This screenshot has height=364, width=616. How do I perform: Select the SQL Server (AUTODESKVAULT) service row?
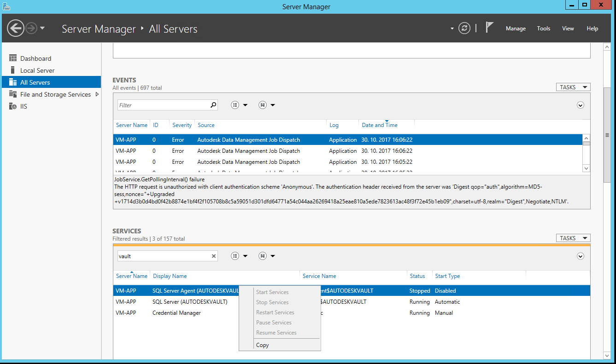coord(352,302)
